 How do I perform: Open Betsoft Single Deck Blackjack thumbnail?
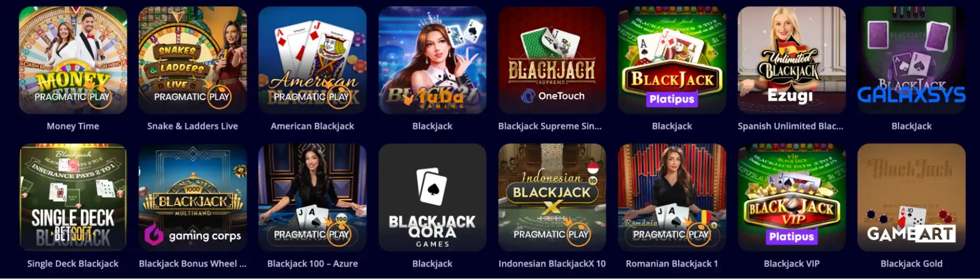73,198
